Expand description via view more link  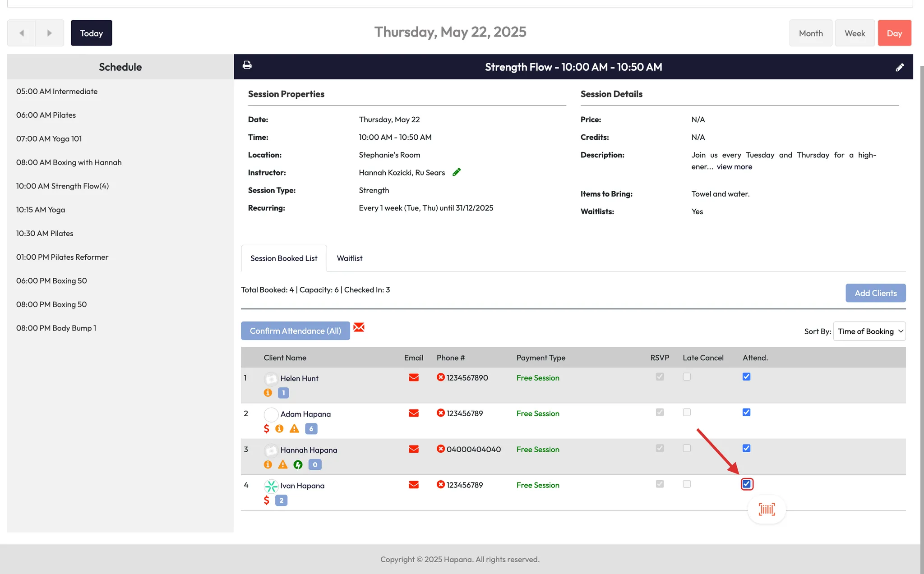tap(734, 167)
